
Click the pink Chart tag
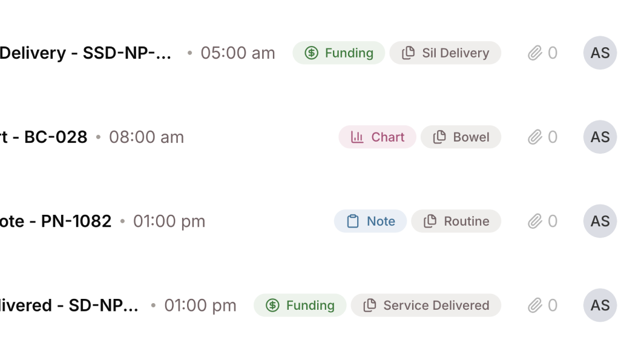[377, 137]
